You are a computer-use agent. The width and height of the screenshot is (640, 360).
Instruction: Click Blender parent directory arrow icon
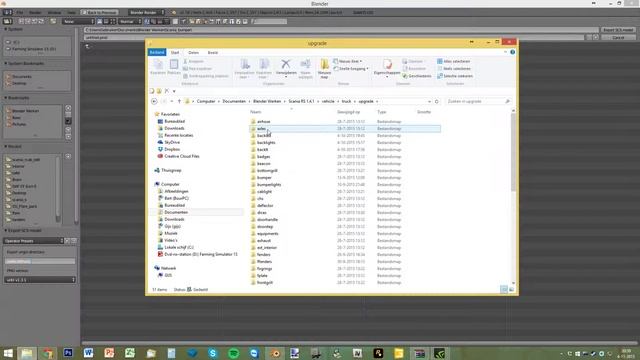coord(87,47)
